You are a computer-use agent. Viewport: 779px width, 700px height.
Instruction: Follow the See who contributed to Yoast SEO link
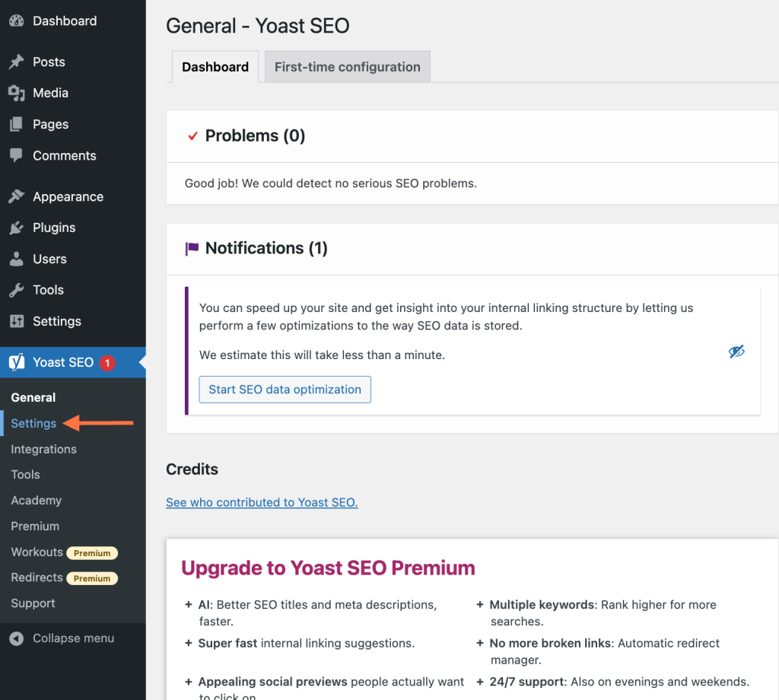[262, 502]
